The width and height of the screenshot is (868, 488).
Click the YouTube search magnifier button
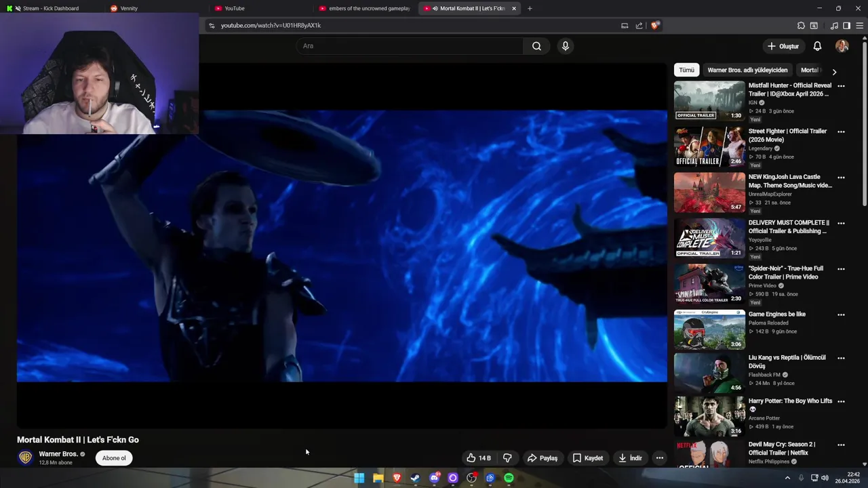(x=536, y=46)
